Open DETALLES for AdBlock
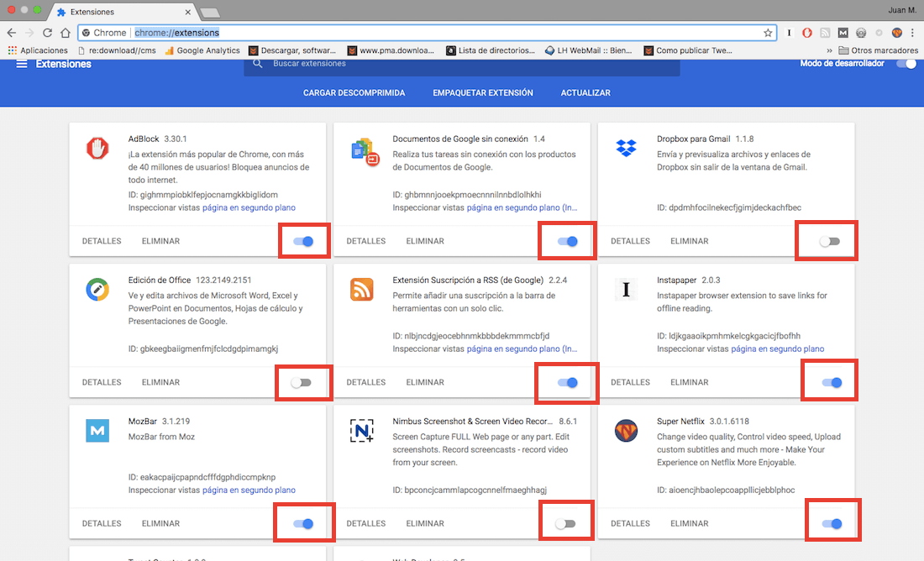 tap(102, 241)
